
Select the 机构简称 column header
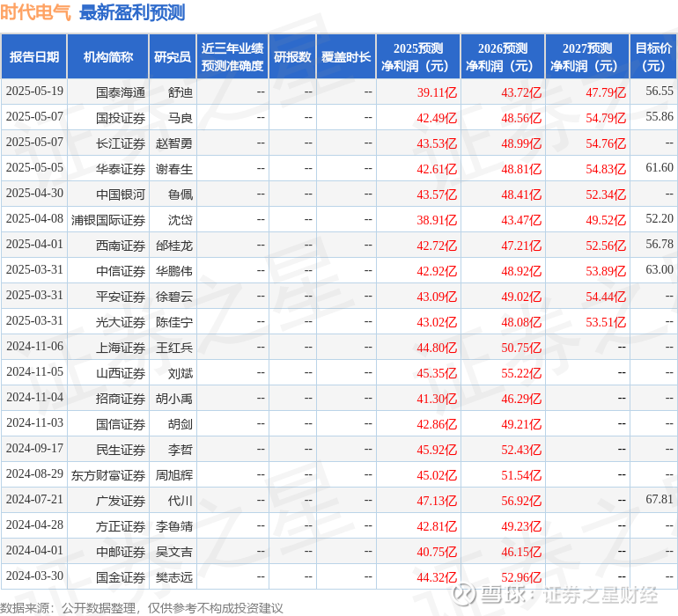(x=108, y=57)
